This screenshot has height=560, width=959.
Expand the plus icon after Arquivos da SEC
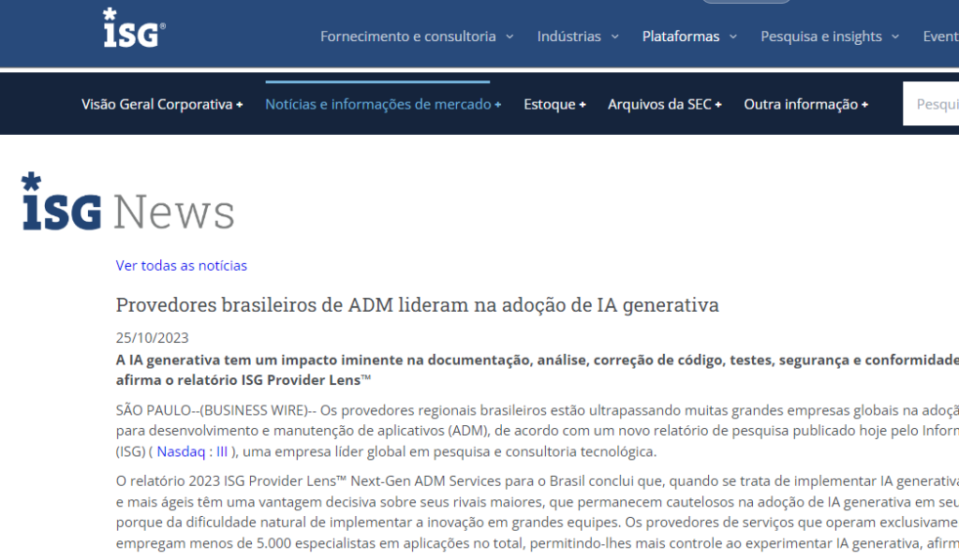point(718,105)
